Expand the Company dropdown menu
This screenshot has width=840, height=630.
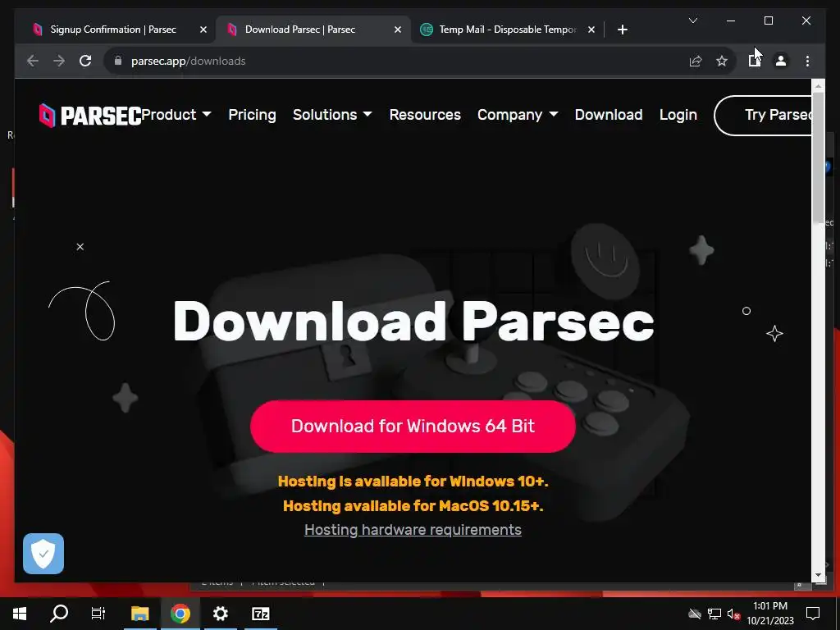click(518, 115)
